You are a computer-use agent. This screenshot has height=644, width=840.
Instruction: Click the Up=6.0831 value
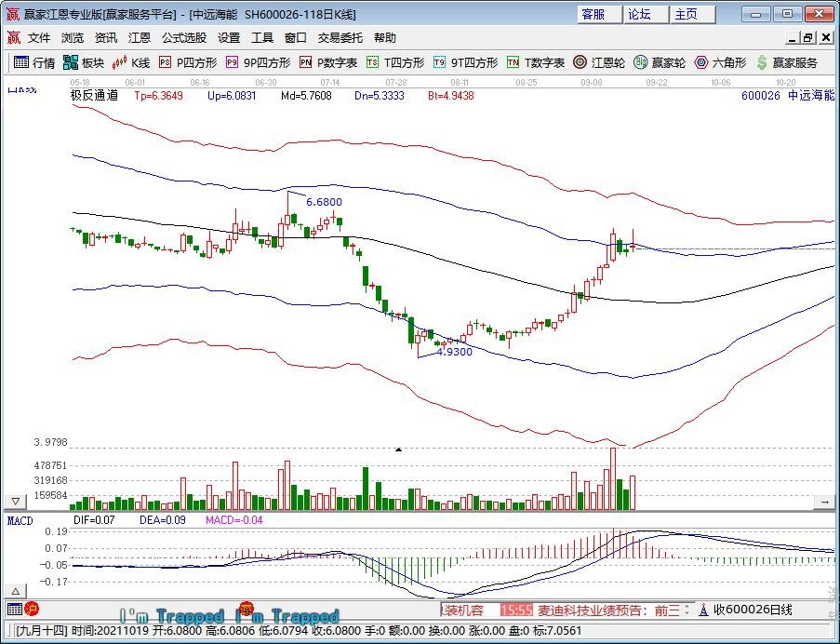pyautogui.click(x=232, y=96)
